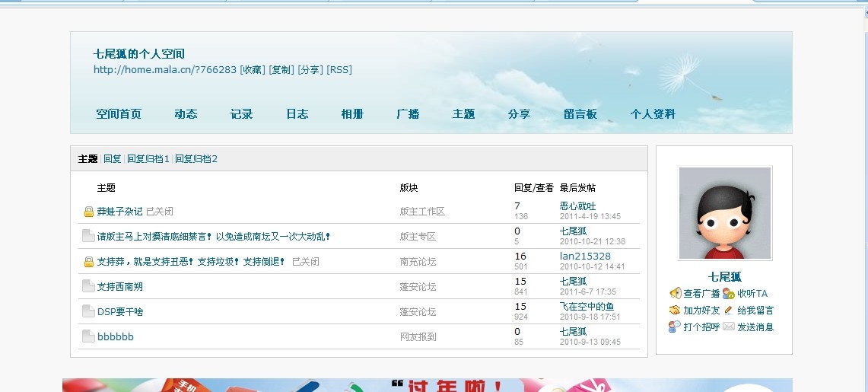This screenshot has height=392, width=868.
Task: Select the 回复归档2 tab
Action: (196, 159)
